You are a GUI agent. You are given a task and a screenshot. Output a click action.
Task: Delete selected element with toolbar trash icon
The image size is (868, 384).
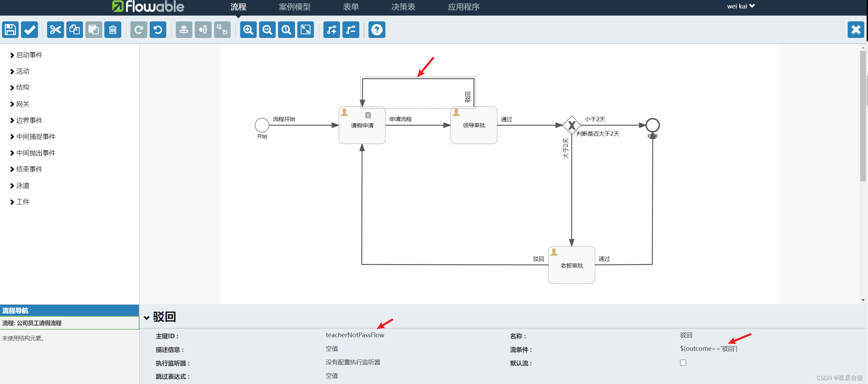(x=113, y=30)
